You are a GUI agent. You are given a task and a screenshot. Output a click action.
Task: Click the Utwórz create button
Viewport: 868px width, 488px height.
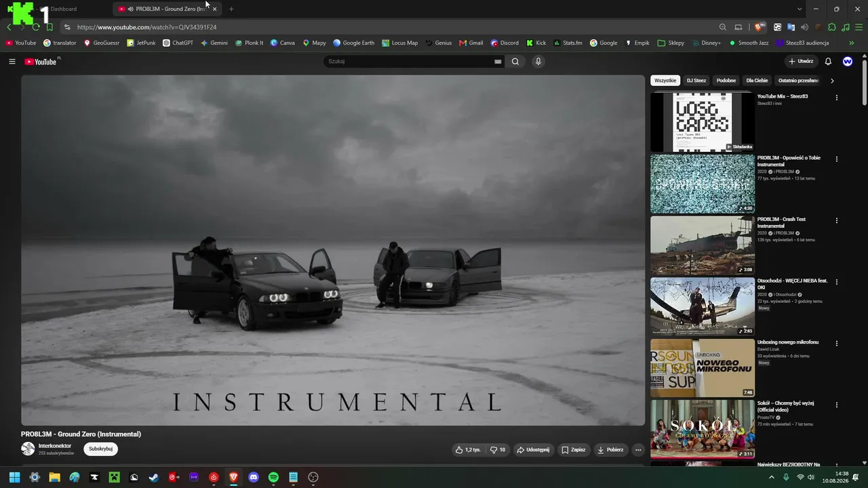[x=801, y=62]
